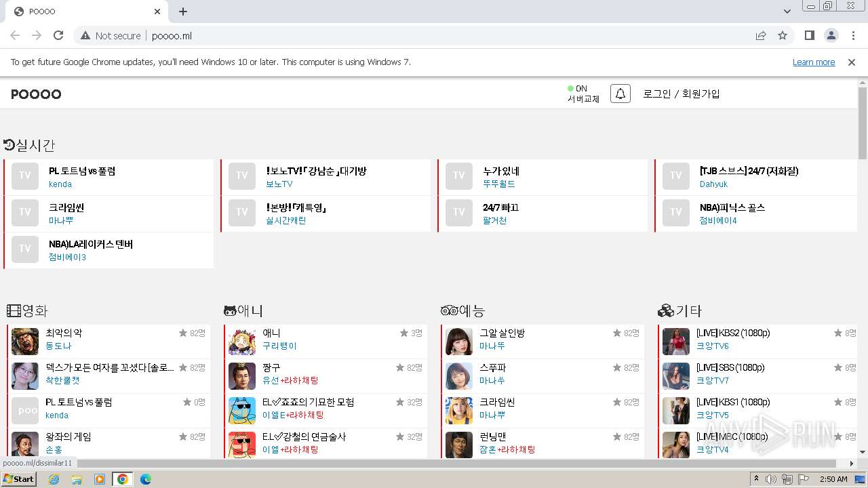Screen dimensions: 868x488
Task: Click the TV icon beside 크라임씬 in 실시간
Action: 25,212
